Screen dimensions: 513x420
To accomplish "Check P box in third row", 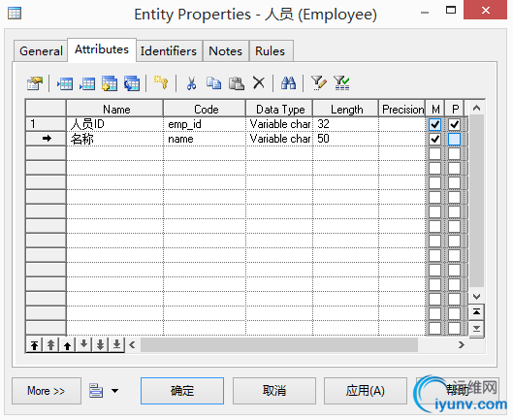I will point(455,153).
